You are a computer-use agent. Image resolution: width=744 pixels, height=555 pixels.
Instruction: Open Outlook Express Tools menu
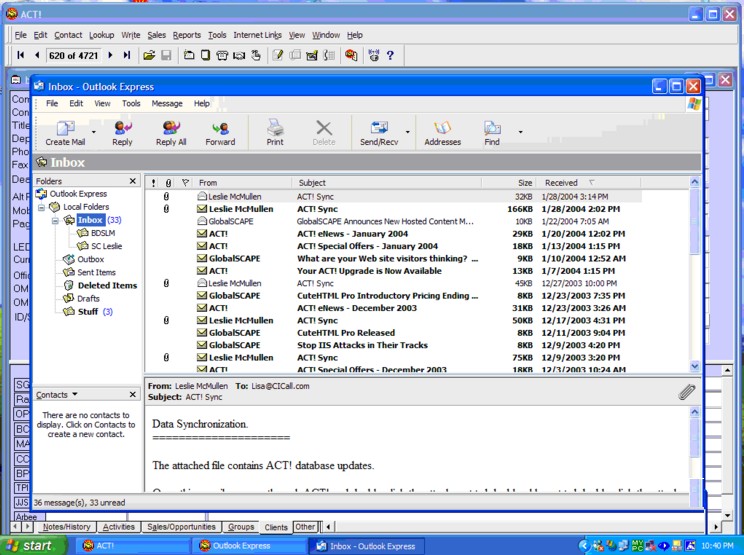click(x=131, y=103)
